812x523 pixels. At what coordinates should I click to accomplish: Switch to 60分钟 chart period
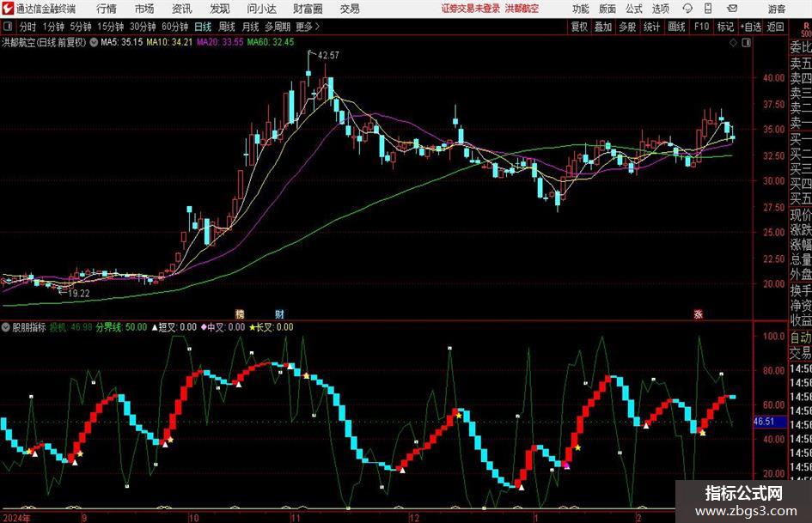click(x=175, y=27)
